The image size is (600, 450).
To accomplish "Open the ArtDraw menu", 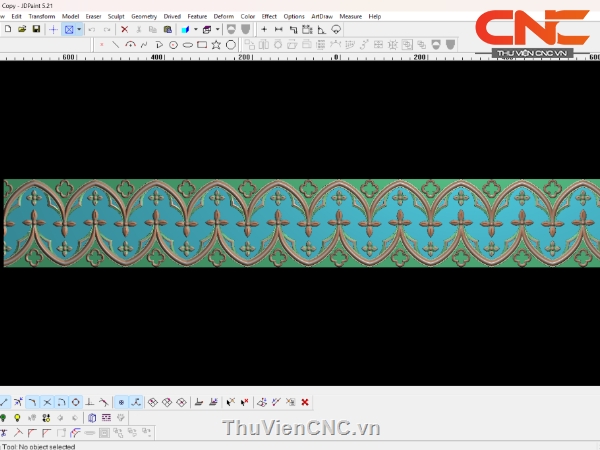I will pos(322,16).
